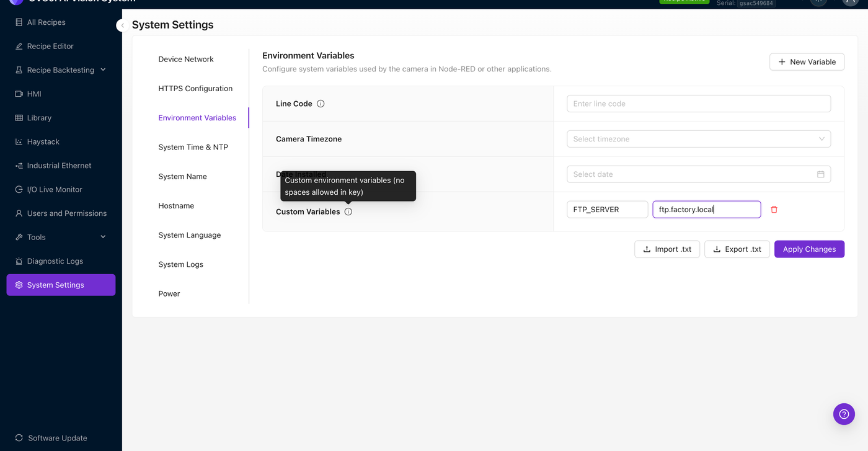868x451 pixels.
Task: Click the Configure system variables description text
Action: [x=407, y=69]
